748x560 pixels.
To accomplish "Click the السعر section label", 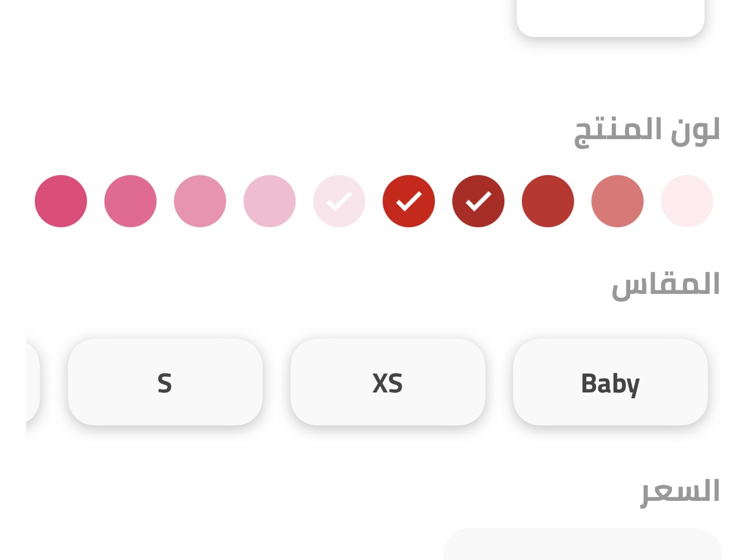I will tap(680, 492).
